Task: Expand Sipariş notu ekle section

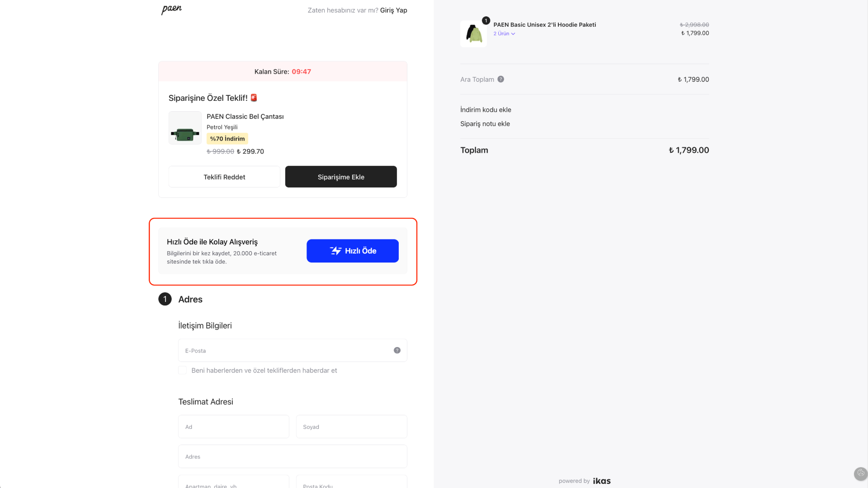Action: (x=485, y=123)
